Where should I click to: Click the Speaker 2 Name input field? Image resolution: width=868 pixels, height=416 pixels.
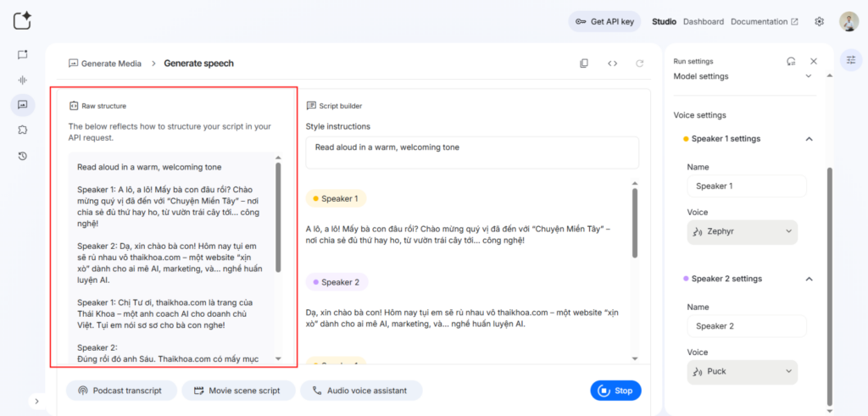(747, 326)
